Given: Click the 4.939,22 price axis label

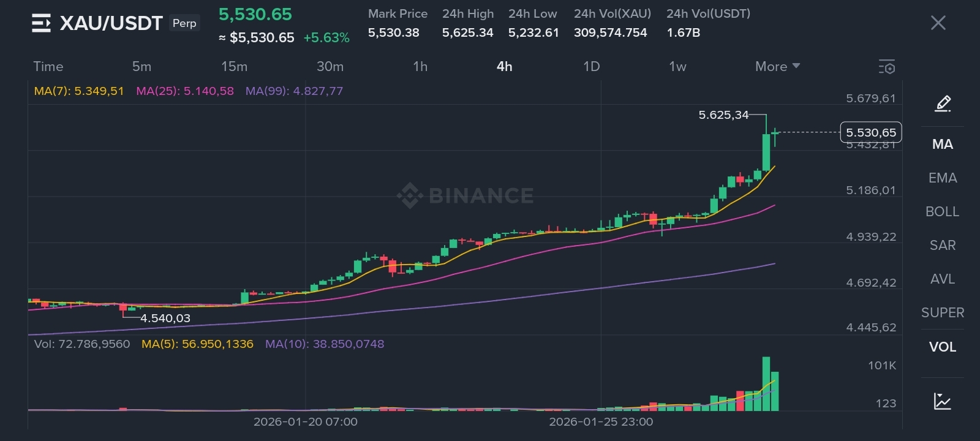Looking at the screenshot, I should coord(871,236).
